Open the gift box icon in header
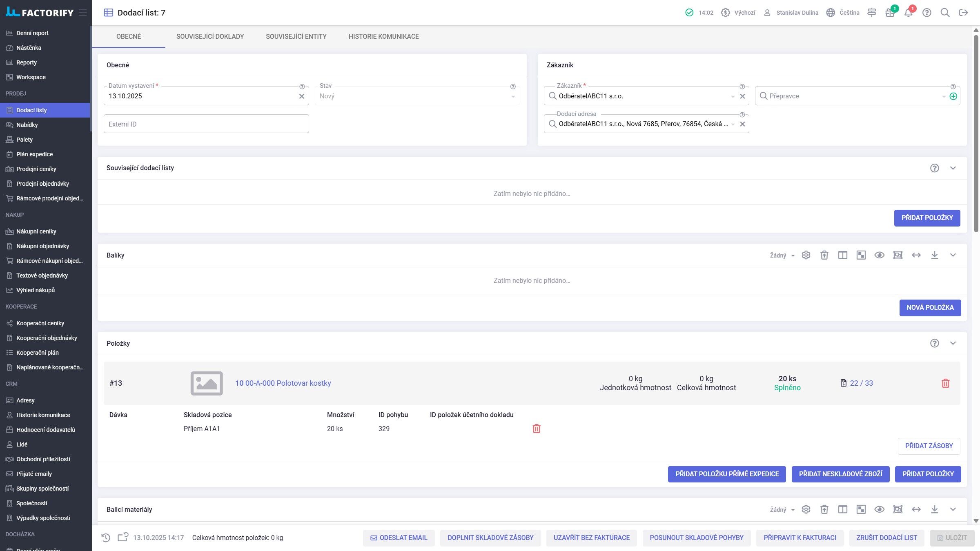 click(890, 13)
